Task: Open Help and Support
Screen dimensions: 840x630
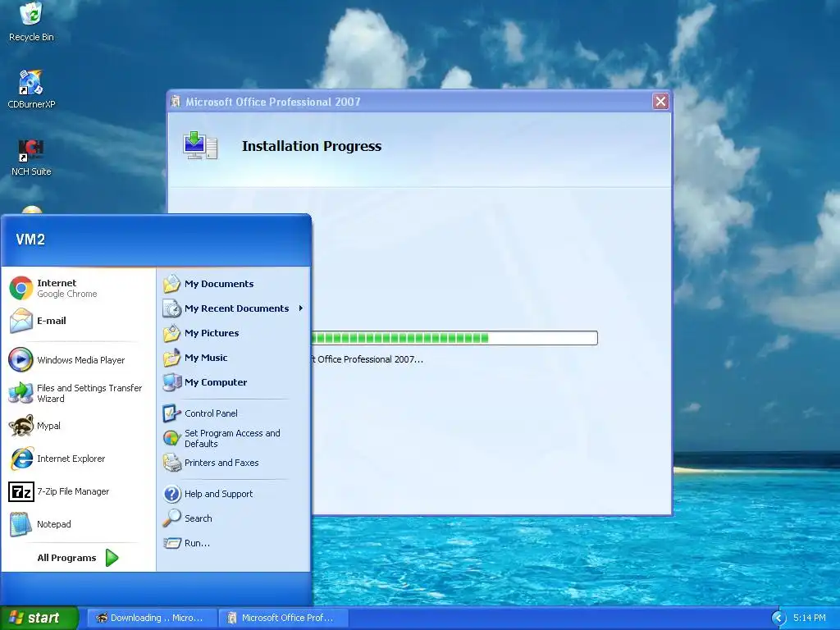Action: (x=208, y=494)
